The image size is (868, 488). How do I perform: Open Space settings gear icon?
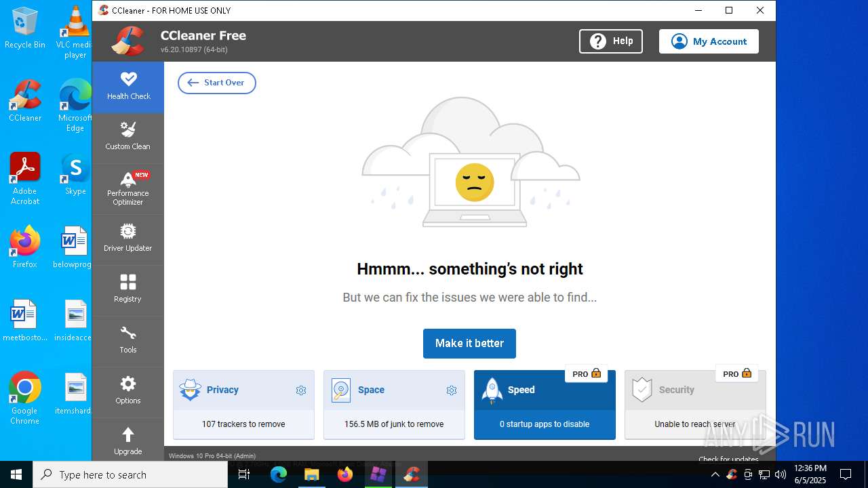(x=452, y=390)
